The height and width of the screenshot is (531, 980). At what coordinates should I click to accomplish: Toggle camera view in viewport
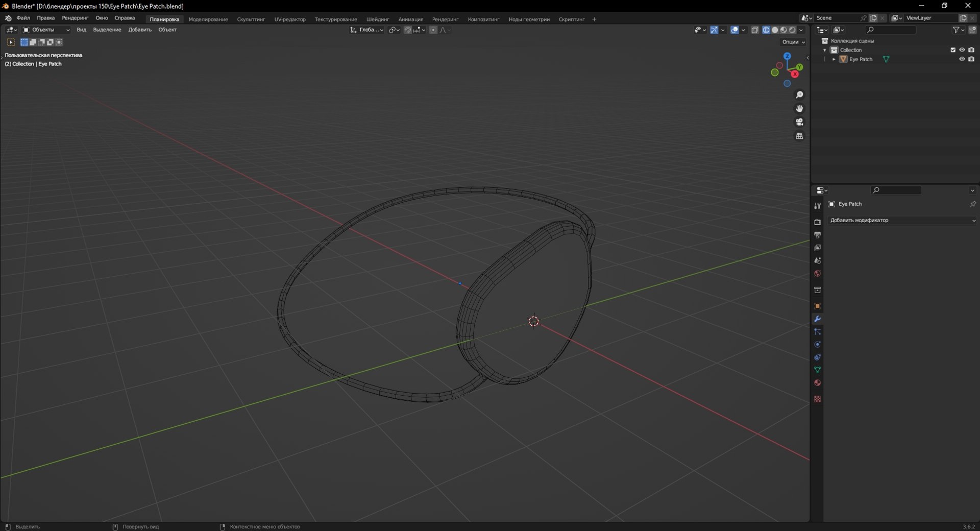pos(799,122)
